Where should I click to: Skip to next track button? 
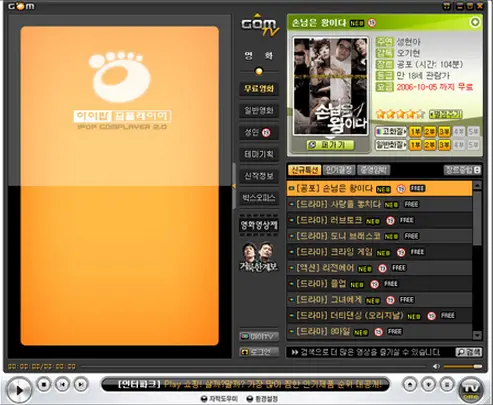(x=81, y=384)
